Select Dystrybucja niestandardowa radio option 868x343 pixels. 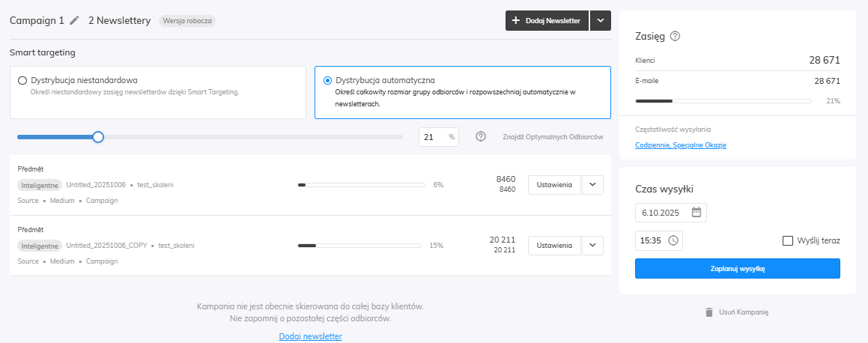(22, 80)
